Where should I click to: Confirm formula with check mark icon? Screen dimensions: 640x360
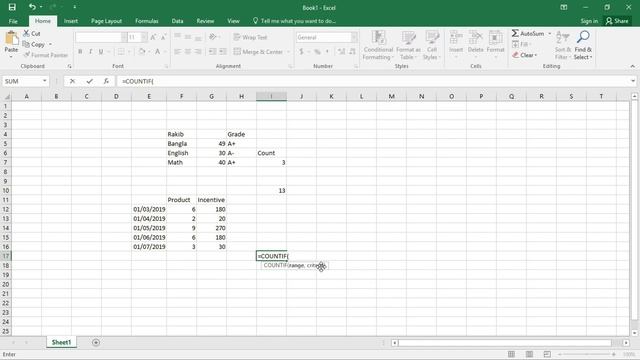pyautogui.click(x=89, y=81)
